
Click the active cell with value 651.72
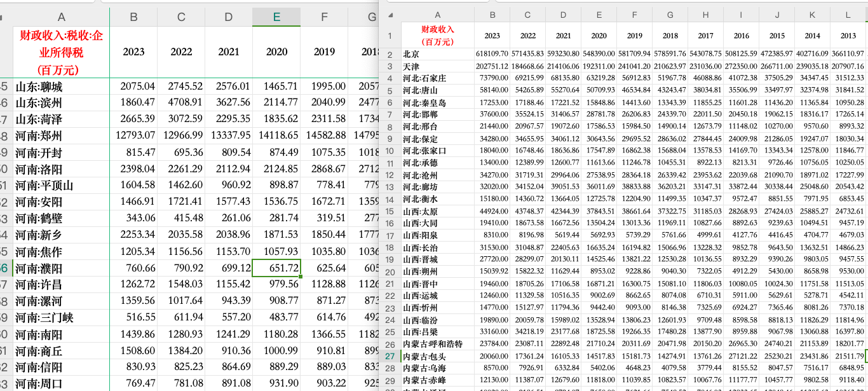tap(276, 268)
